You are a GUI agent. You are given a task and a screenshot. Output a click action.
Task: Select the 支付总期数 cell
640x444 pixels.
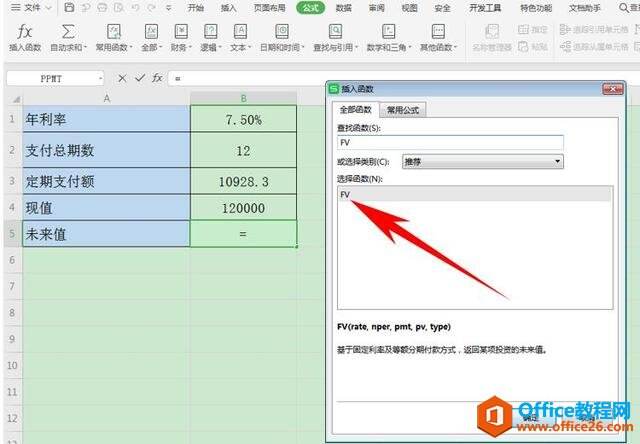106,150
